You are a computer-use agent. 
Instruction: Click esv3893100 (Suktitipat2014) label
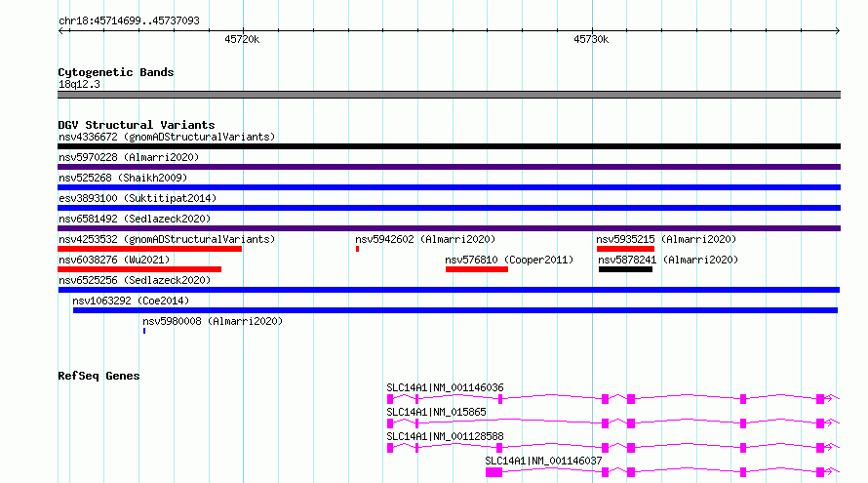(x=138, y=198)
